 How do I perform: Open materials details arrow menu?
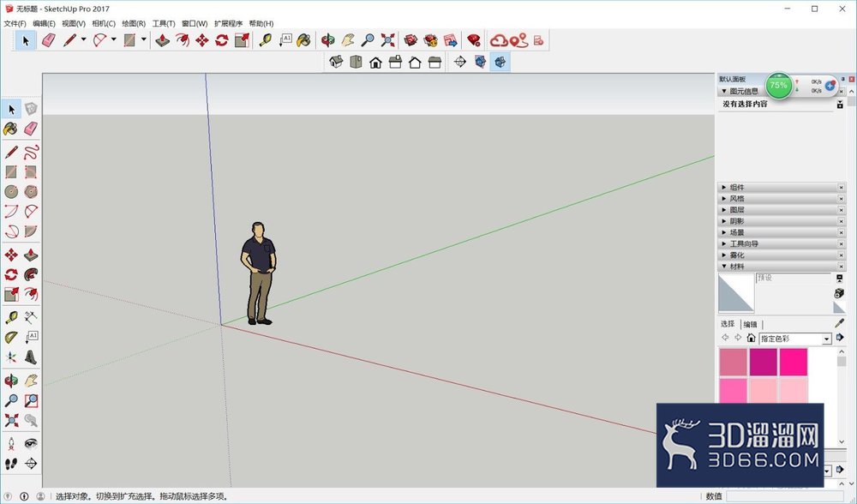tap(840, 337)
